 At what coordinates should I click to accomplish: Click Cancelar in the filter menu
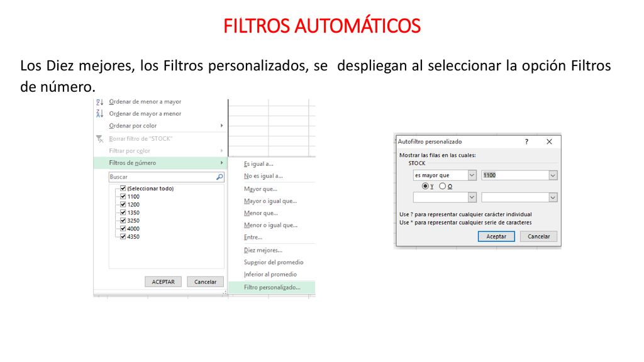click(x=206, y=282)
